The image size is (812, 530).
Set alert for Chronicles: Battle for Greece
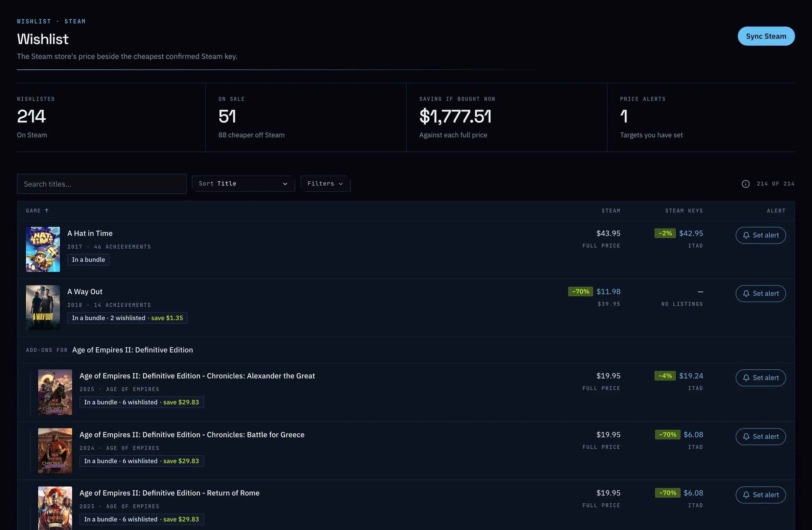point(761,436)
